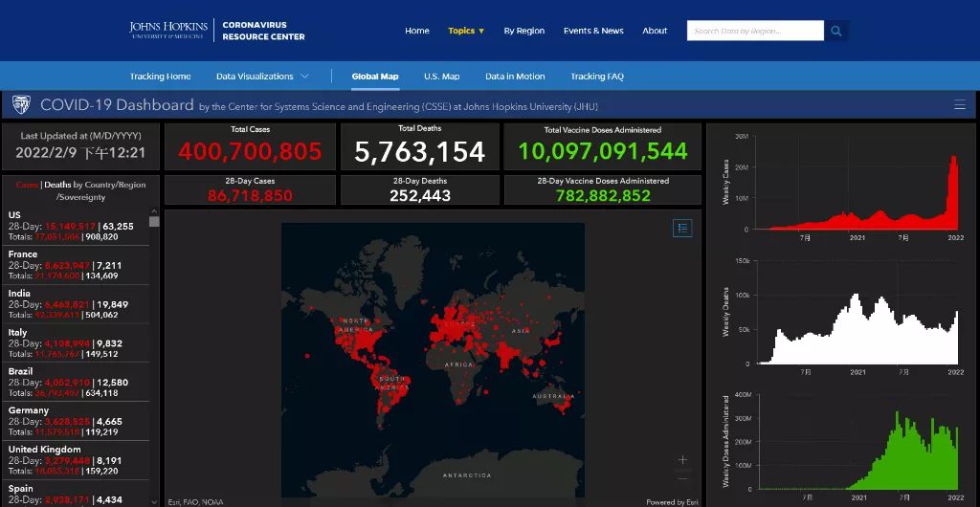
Task: Click the vaccine doses total 10,097,091,544
Action: [603, 151]
